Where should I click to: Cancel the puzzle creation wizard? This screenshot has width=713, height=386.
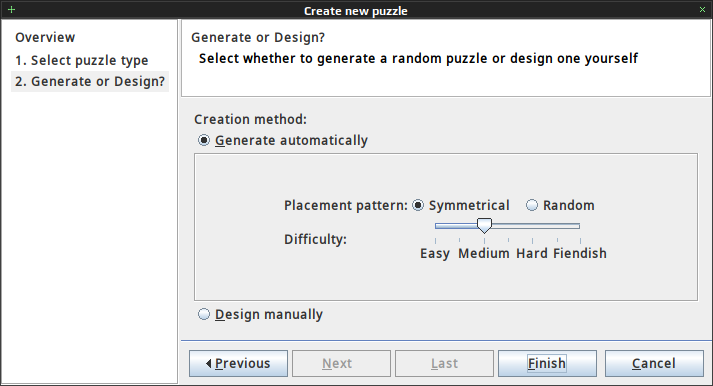pos(654,363)
